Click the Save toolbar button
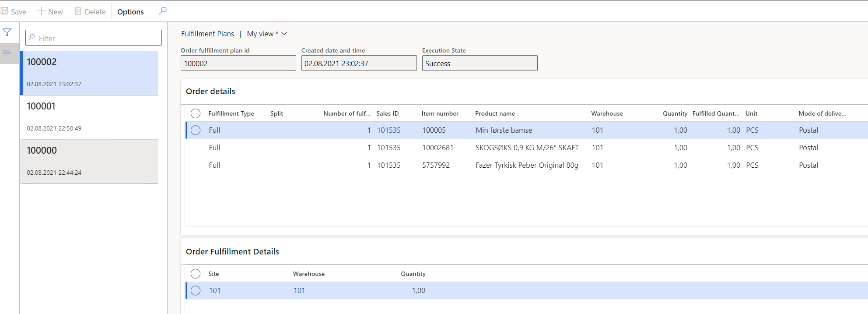 tap(14, 11)
